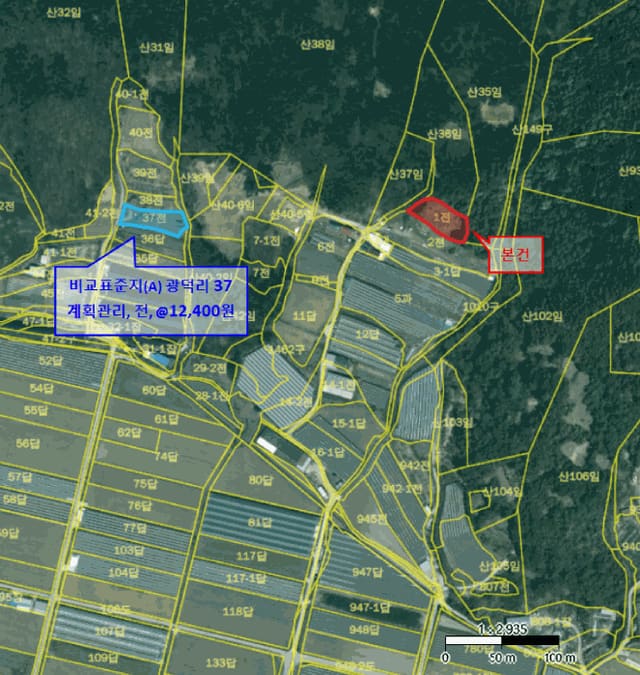Image resolution: width=640 pixels, height=675 pixels.
Task: Select the 57답 parcel label
Action: [20, 477]
